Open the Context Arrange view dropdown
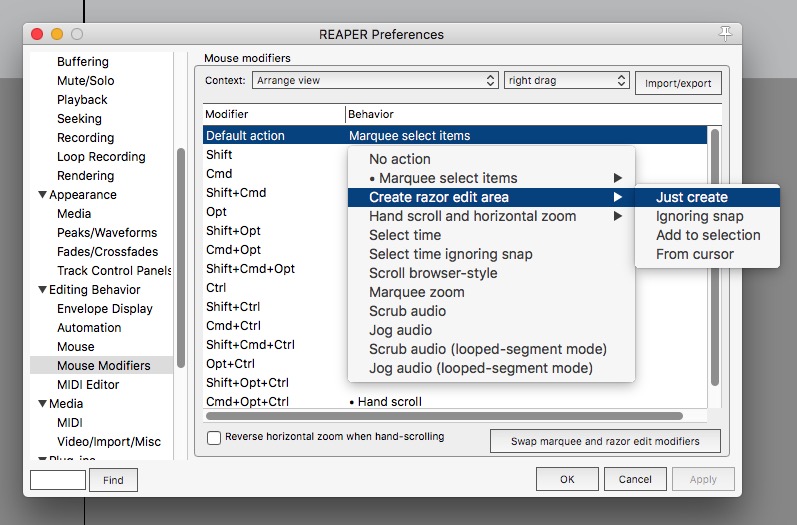797x525 pixels. click(375, 80)
